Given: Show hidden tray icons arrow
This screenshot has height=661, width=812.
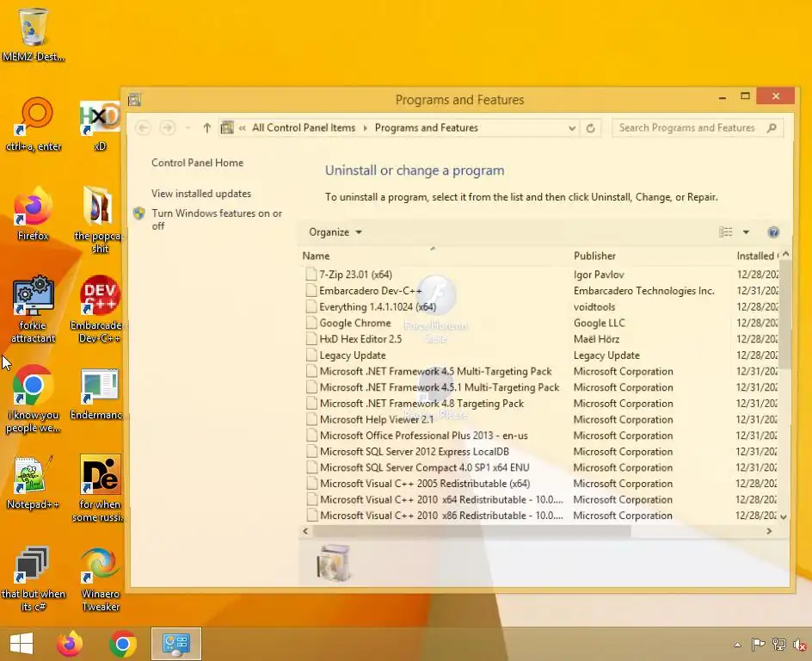Looking at the screenshot, I should pyautogui.click(x=737, y=645).
